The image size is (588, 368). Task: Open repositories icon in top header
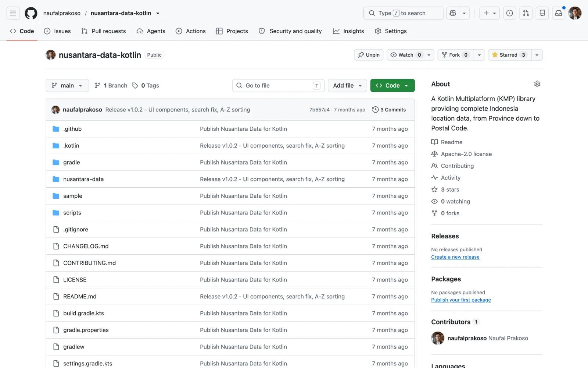542,13
